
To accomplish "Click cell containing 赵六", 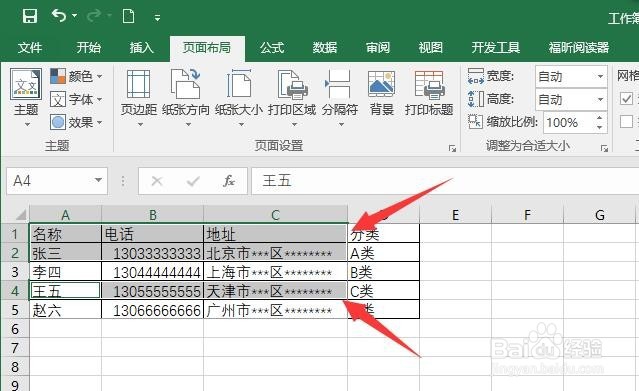I will click(x=65, y=310).
